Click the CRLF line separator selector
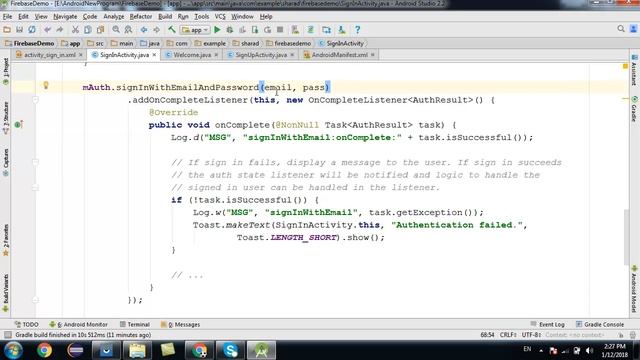 pyautogui.click(x=509, y=335)
